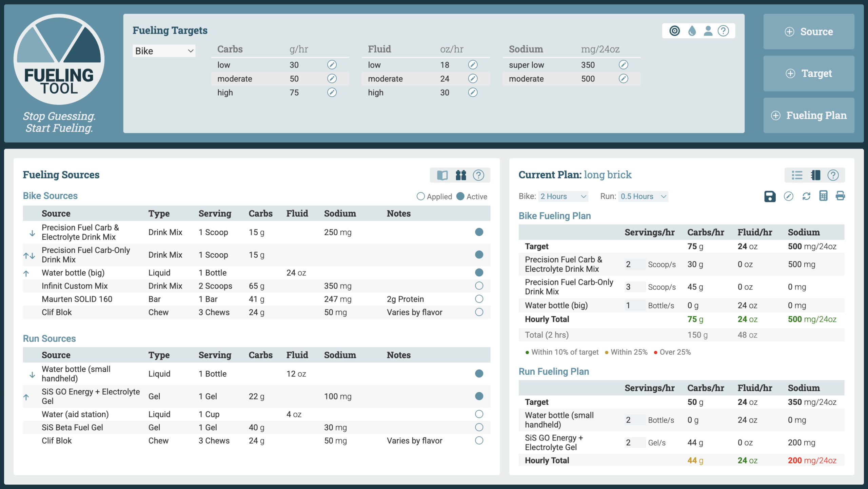Image resolution: width=868 pixels, height=489 pixels.
Task: Click the list view icon in Current Plan
Action: point(797,175)
